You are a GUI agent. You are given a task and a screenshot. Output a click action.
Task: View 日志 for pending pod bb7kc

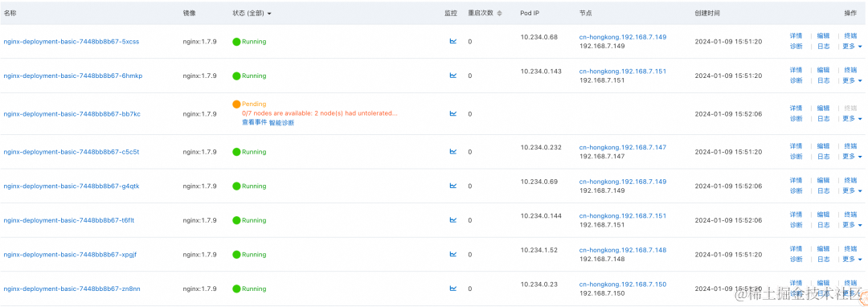coord(823,119)
